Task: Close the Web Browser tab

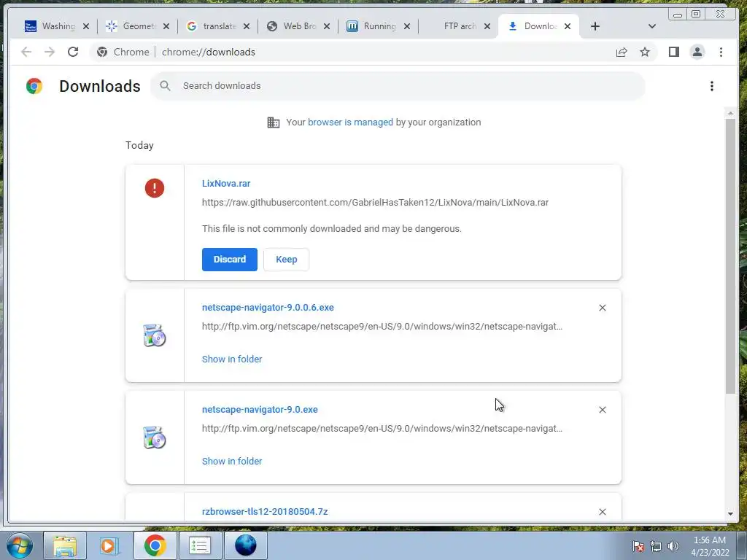Action: click(327, 26)
